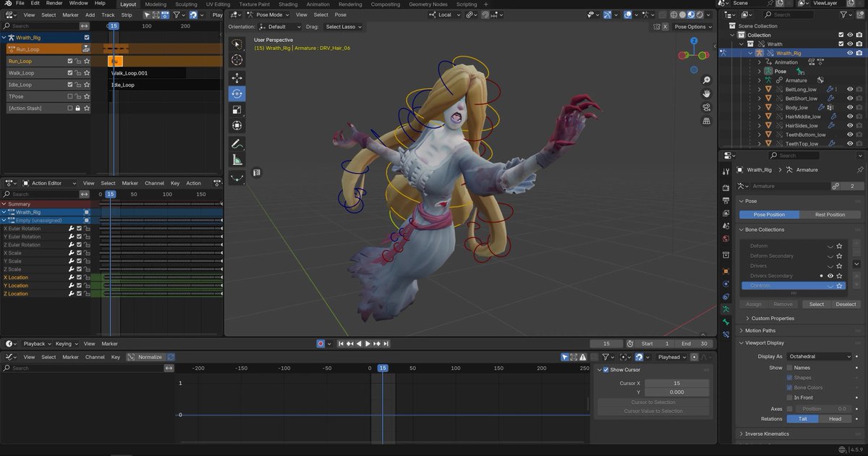The height and width of the screenshot is (456, 868).
Task: Select rendered viewport shading mode
Action: tap(699, 14)
